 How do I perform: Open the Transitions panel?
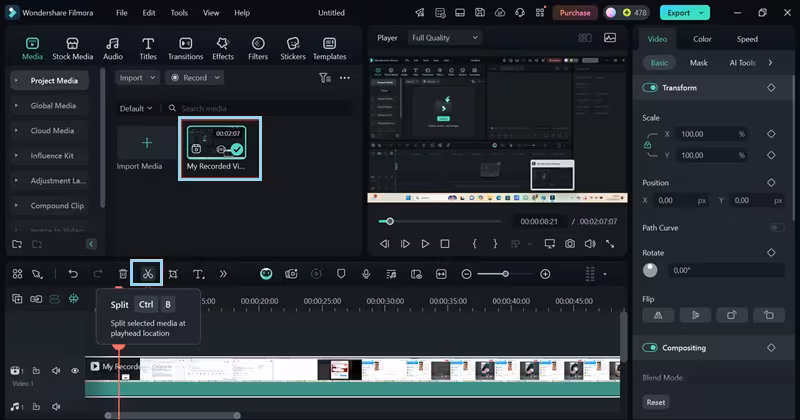[x=185, y=49]
